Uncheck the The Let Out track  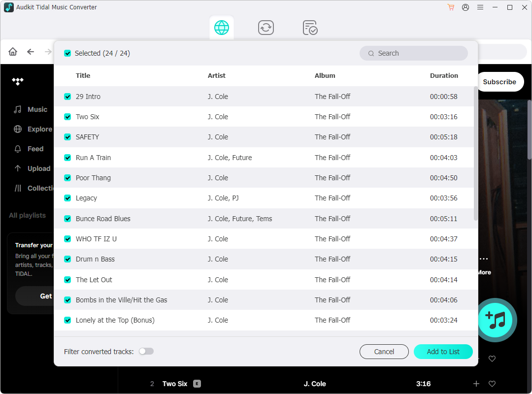[67, 280]
